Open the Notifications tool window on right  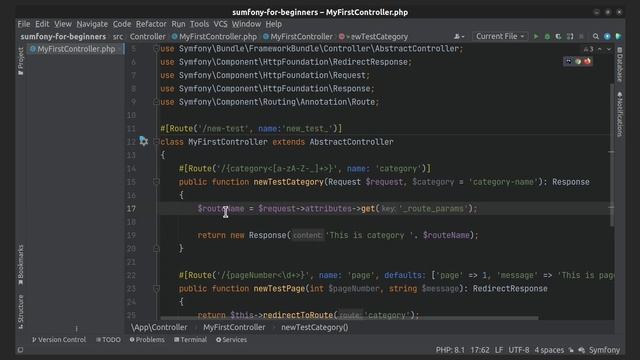pos(620,115)
